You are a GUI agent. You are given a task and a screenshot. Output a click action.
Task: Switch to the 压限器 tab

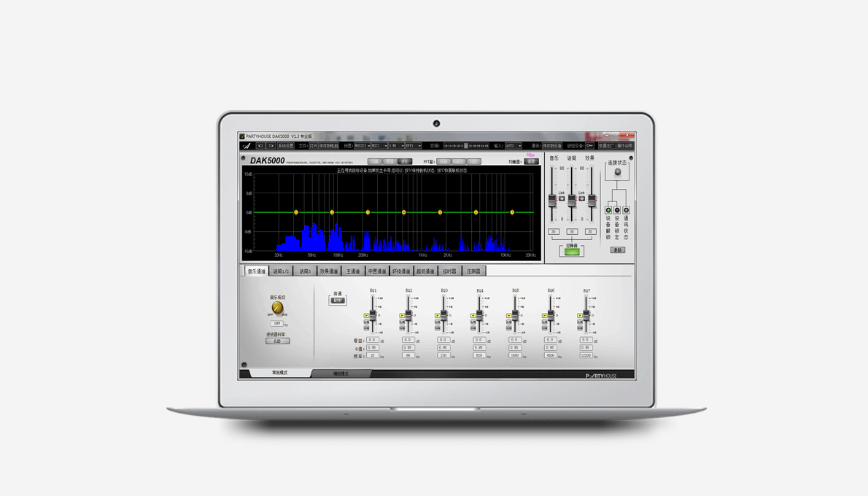pyautogui.click(x=474, y=271)
